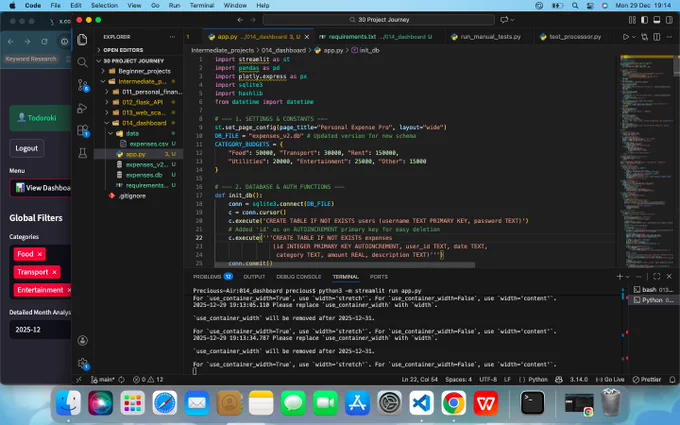Click the Synchronize Changes icon in status bar

[x=121, y=379]
